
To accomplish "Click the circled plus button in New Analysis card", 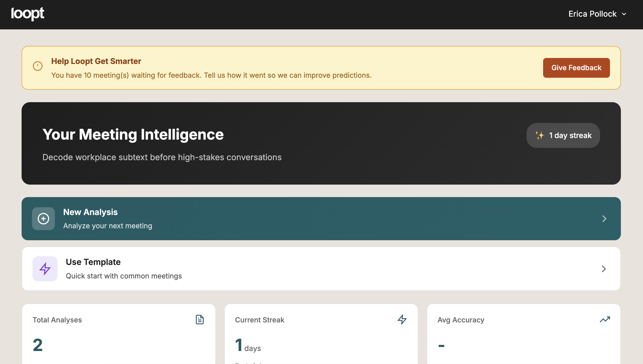I will [43, 218].
